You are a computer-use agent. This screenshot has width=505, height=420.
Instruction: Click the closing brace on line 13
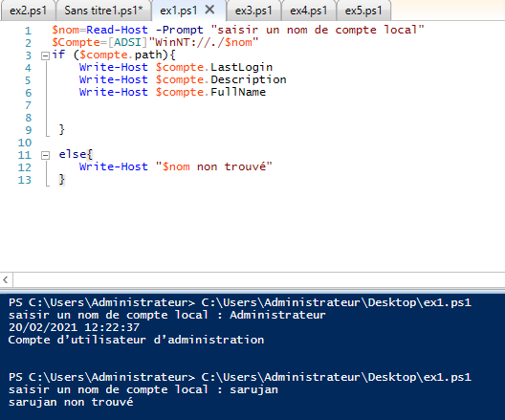click(62, 180)
